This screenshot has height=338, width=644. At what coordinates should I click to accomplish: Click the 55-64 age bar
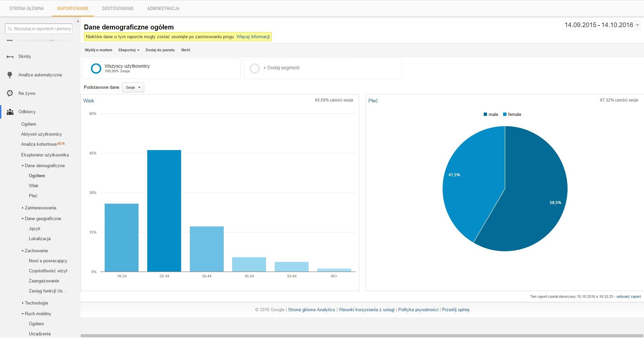click(x=291, y=267)
